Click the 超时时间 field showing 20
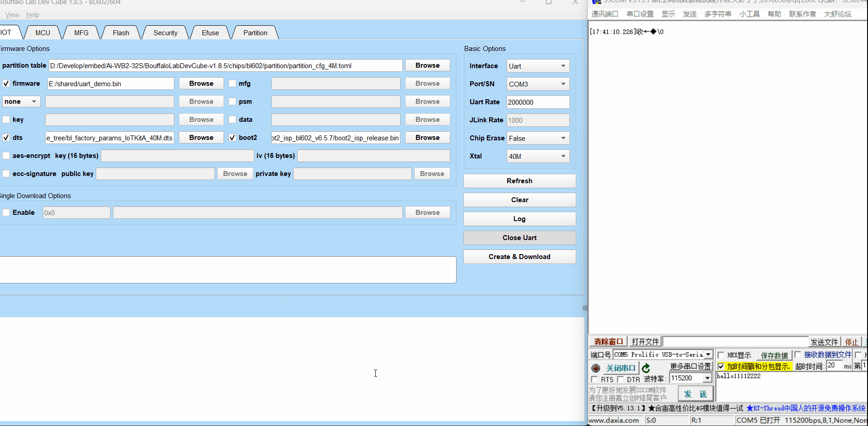Viewport: 868px width, 426px height. pyautogui.click(x=834, y=366)
